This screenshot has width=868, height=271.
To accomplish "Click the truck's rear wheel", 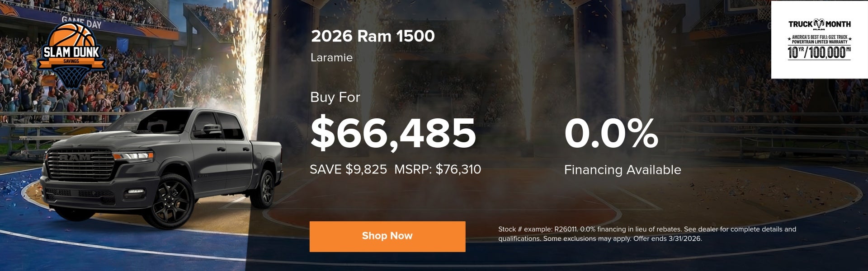I will (x=266, y=189).
